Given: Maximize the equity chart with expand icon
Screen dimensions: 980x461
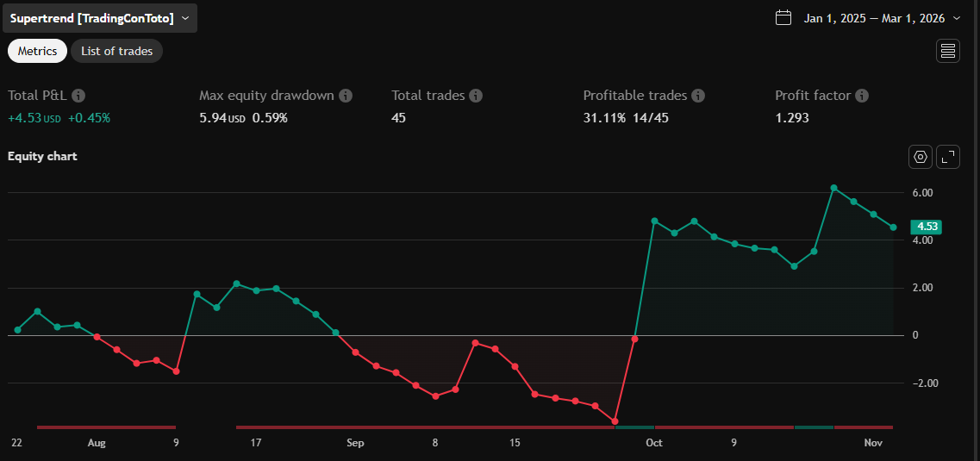Looking at the screenshot, I should click(948, 157).
